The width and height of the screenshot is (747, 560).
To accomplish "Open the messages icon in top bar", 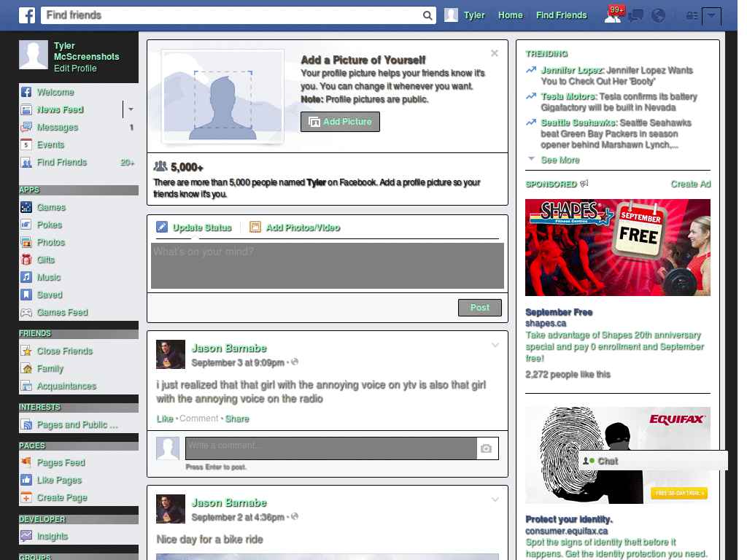I will point(635,16).
